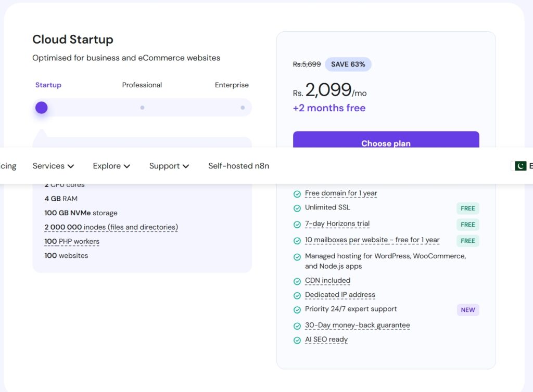Switch to the Professional plan label
Viewport: 533px width, 392px height.
pyautogui.click(x=142, y=85)
